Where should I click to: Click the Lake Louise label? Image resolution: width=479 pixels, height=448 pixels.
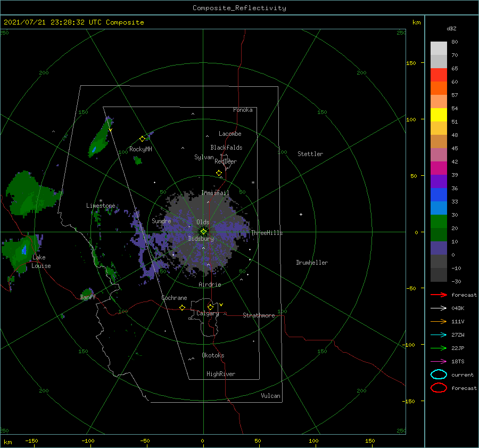coord(41,262)
